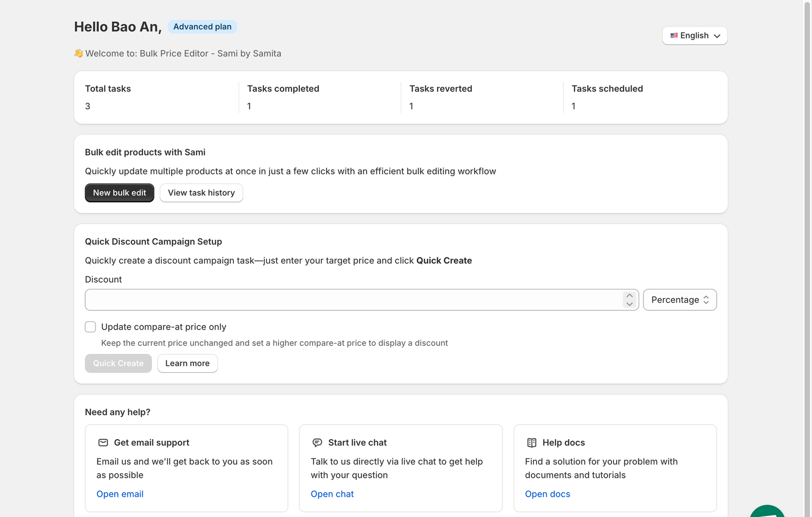Click the email envelope icon
Viewport: 812px width, 517px height.
tap(103, 442)
